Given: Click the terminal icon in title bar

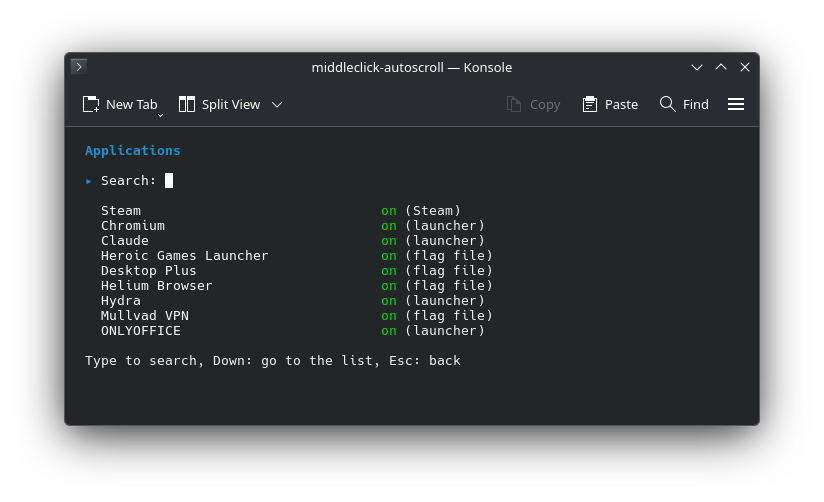Looking at the screenshot, I should click(x=79, y=67).
